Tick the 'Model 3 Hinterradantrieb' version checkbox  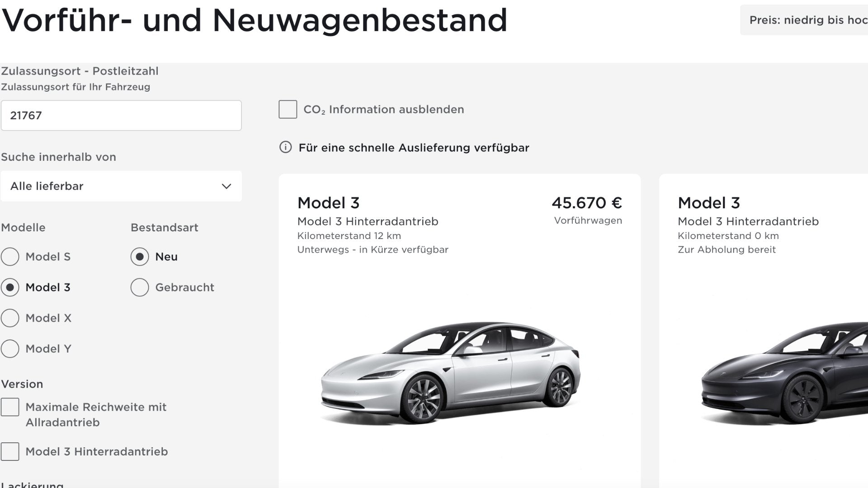(10, 451)
